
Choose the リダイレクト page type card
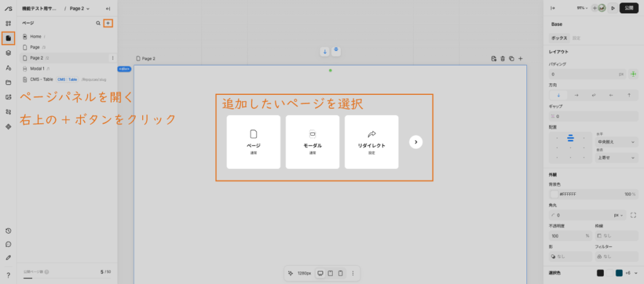(x=371, y=142)
